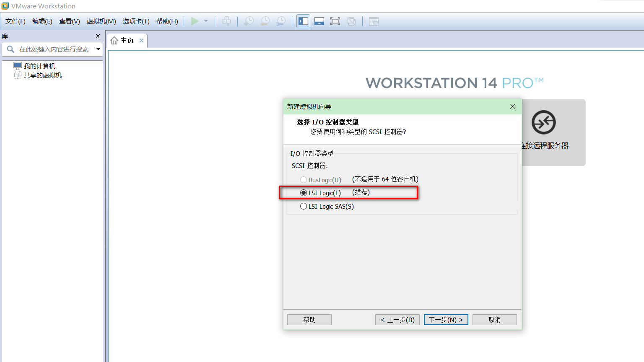
Task: Power on the virtual machine
Action: click(195, 21)
